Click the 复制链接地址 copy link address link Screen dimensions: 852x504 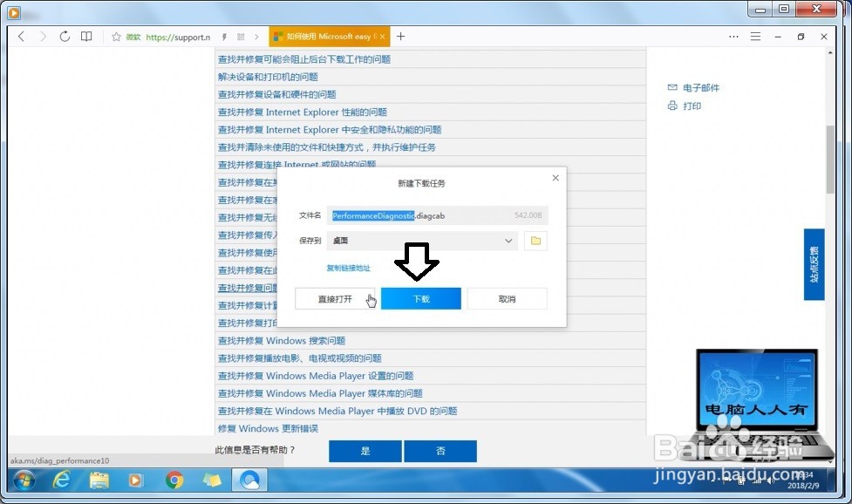(348, 268)
